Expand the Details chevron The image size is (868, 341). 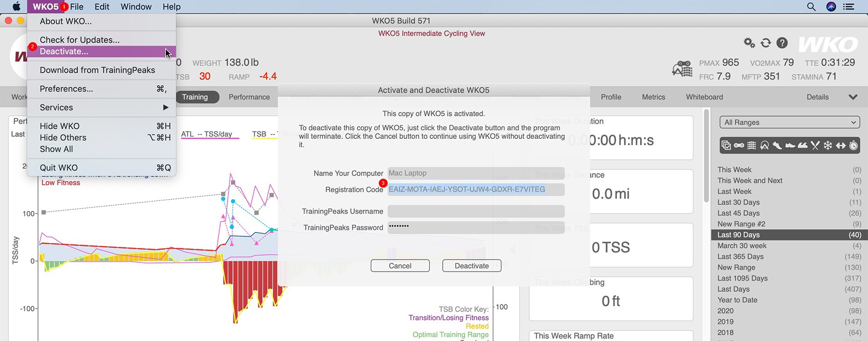coord(853,97)
